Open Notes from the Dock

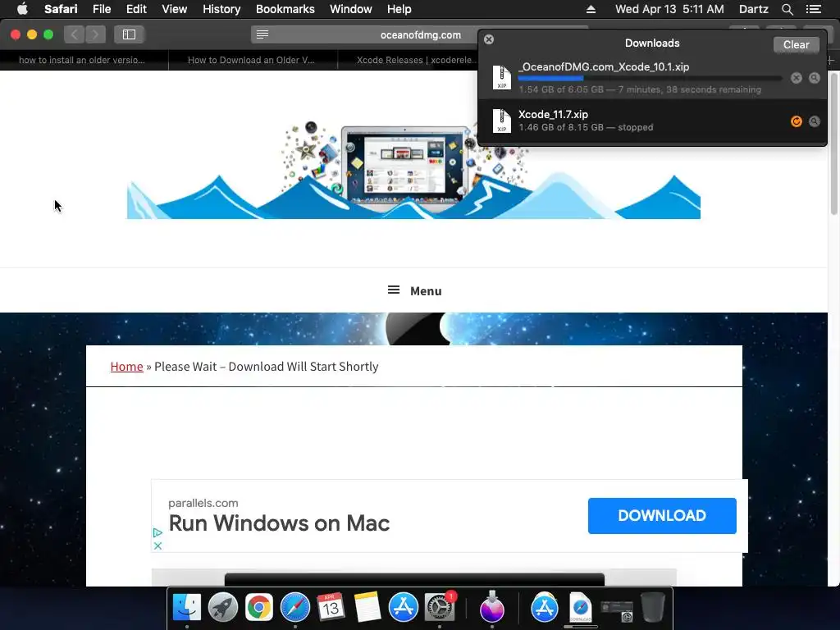367,608
